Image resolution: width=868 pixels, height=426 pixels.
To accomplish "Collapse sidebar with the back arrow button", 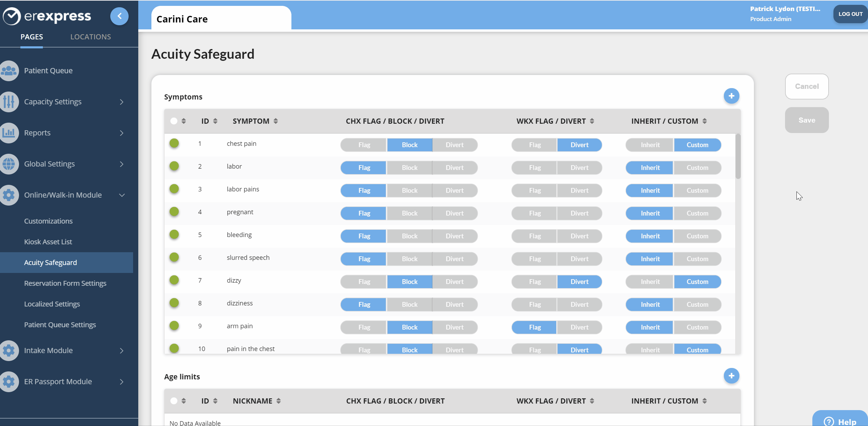I will [119, 16].
